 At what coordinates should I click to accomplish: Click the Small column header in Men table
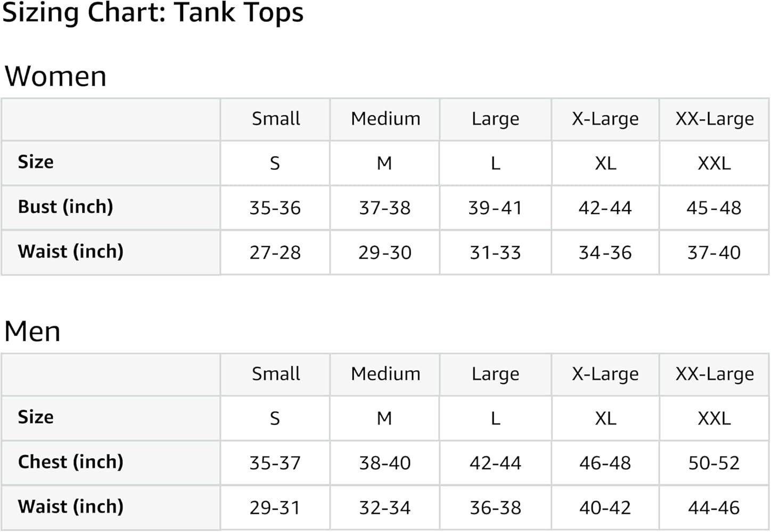tap(276, 374)
